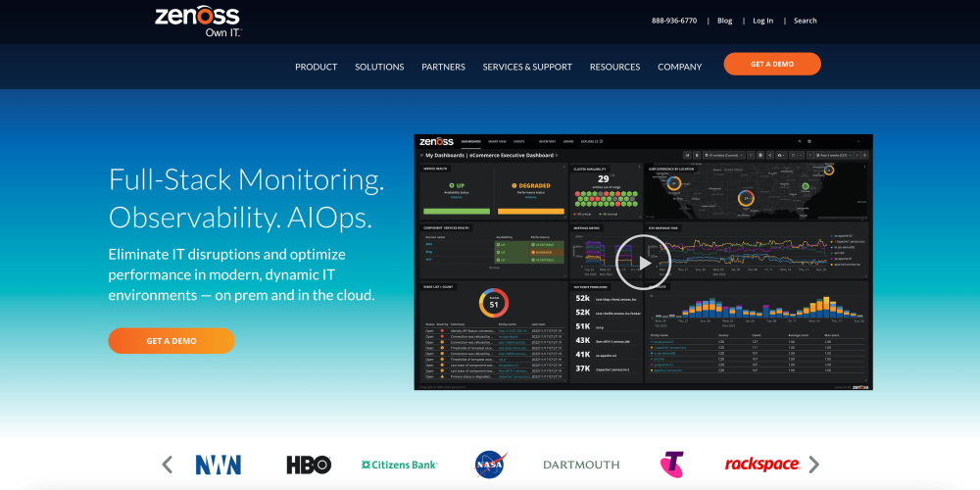980x490 pixels.
Task: Click the Citizens Bank logo
Action: point(399,465)
